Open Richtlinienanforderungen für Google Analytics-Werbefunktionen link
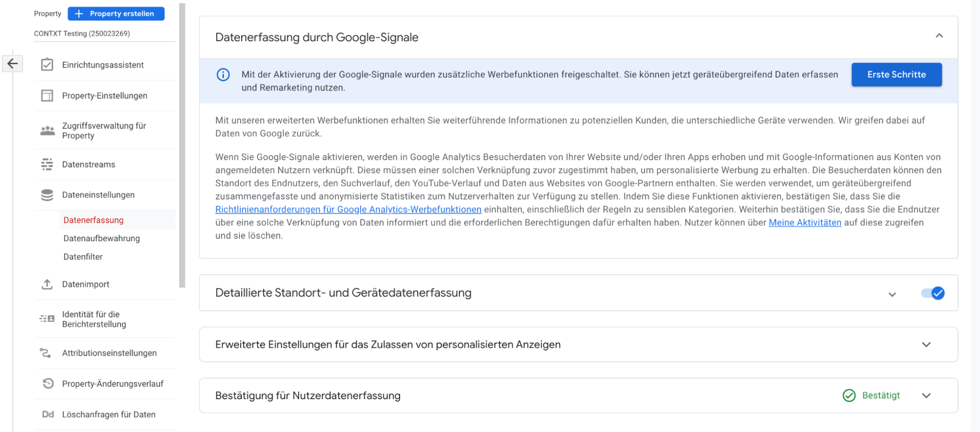The height and width of the screenshot is (432, 980). pos(348,209)
